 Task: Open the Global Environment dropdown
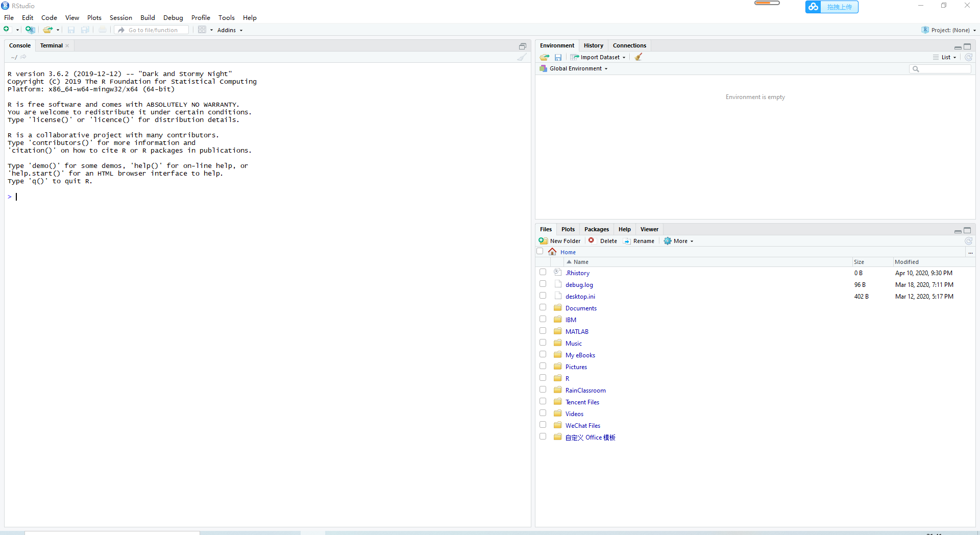coord(574,68)
